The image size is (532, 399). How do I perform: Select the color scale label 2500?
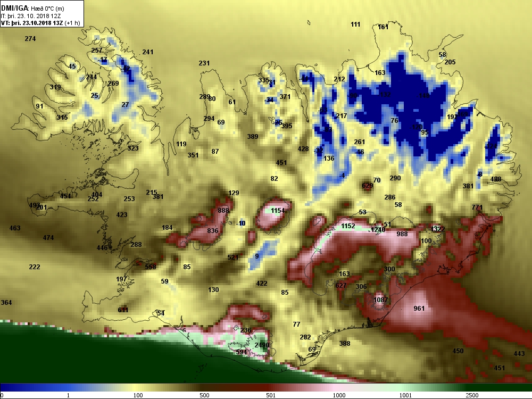click(x=472, y=395)
